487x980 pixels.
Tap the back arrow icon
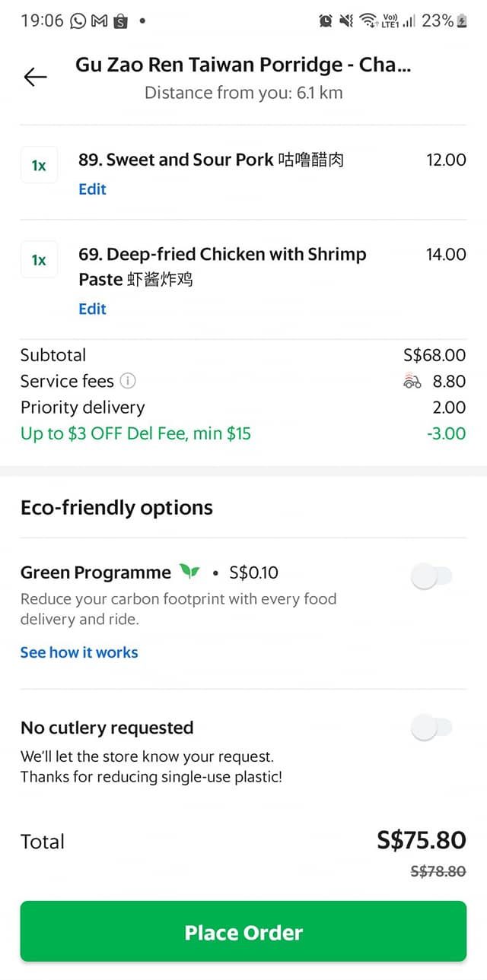(x=35, y=77)
